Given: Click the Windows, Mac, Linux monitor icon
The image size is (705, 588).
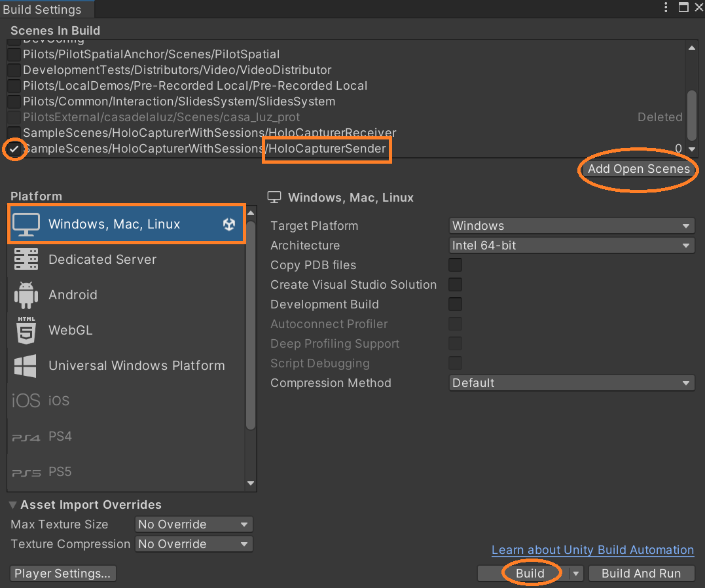Looking at the screenshot, I should pos(26,224).
